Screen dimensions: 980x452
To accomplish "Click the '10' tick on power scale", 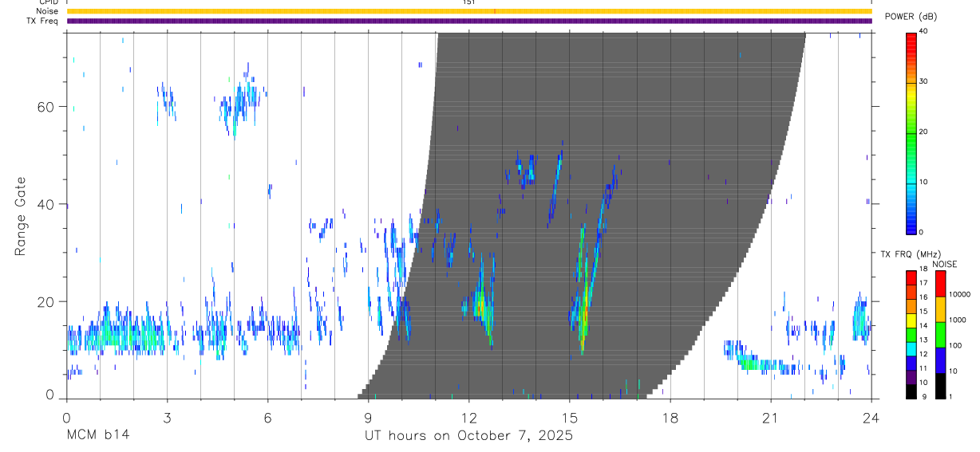I will pos(924,182).
